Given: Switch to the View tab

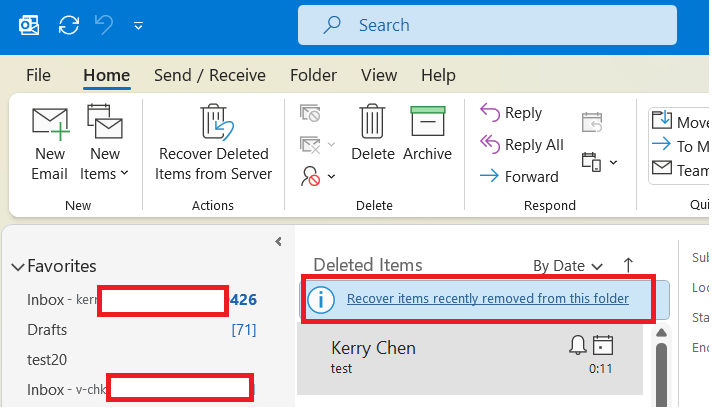Looking at the screenshot, I should click(379, 75).
